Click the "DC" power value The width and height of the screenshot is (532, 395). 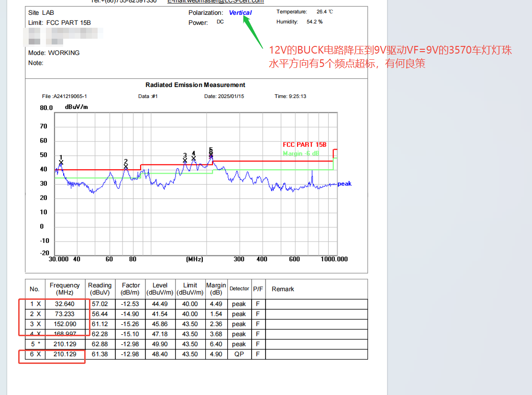[x=220, y=22]
